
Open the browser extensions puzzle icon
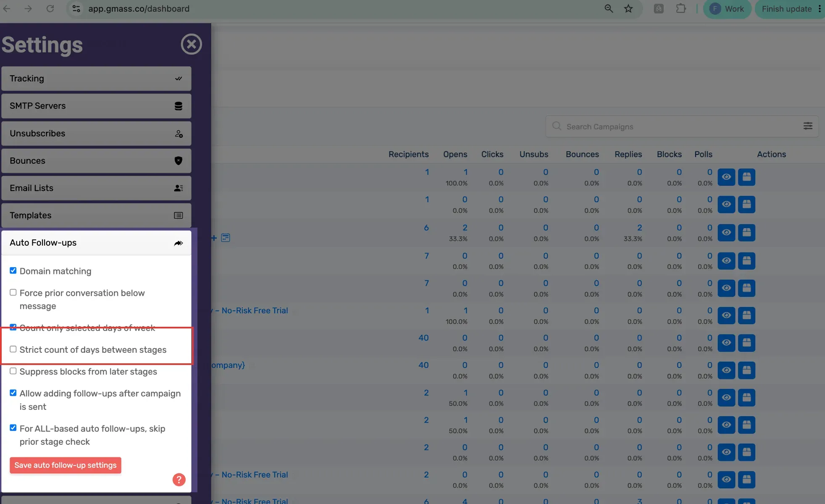pyautogui.click(x=680, y=8)
